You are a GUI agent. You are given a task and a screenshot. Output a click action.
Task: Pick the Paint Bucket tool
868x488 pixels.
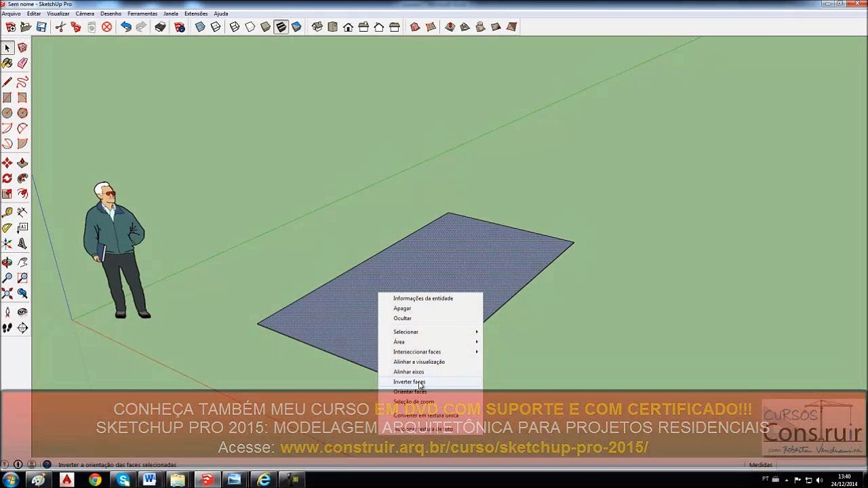7,64
